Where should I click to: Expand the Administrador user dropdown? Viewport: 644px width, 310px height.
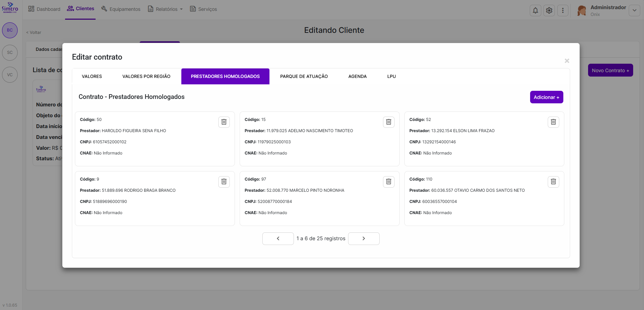pos(634,11)
